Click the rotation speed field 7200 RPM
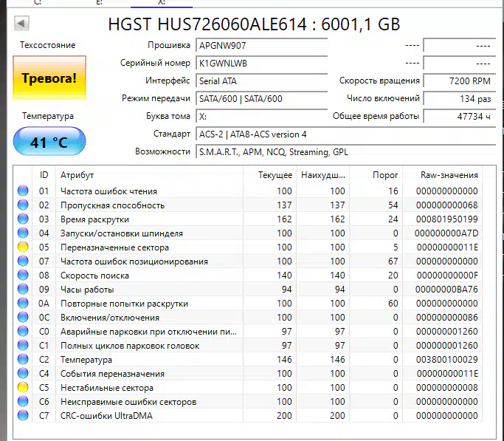 (459, 81)
